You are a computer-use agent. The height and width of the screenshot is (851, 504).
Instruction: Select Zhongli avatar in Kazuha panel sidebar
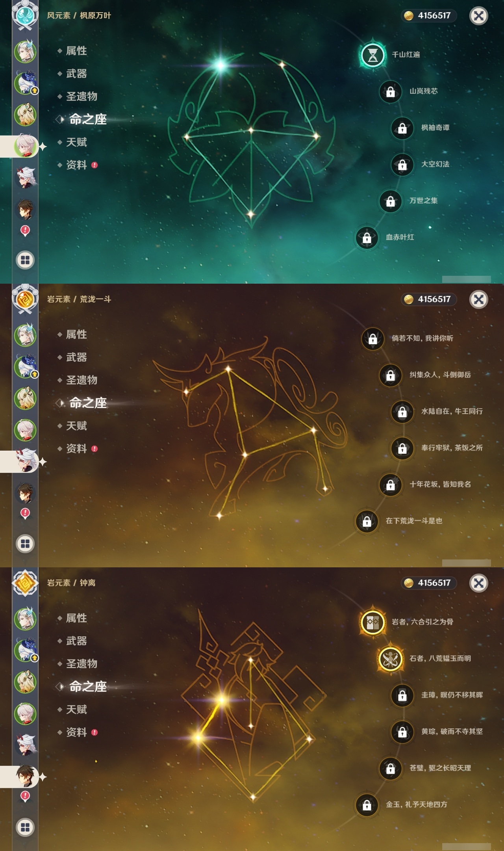point(25,209)
